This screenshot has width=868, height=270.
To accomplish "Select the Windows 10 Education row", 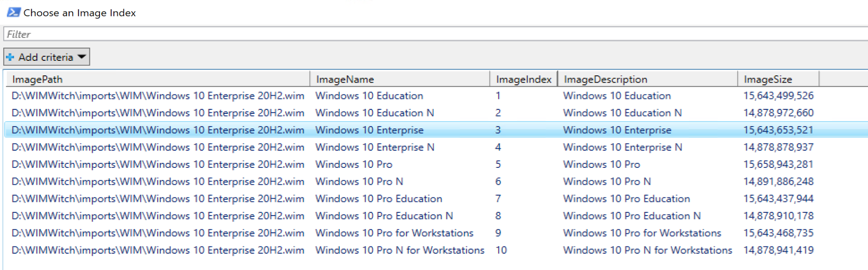I will [369, 96].
